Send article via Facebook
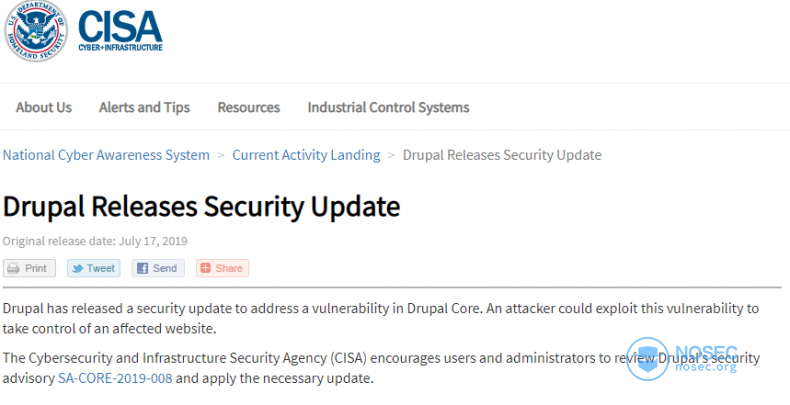This screenshot has height=405, width=790. (x=158, y=268)
